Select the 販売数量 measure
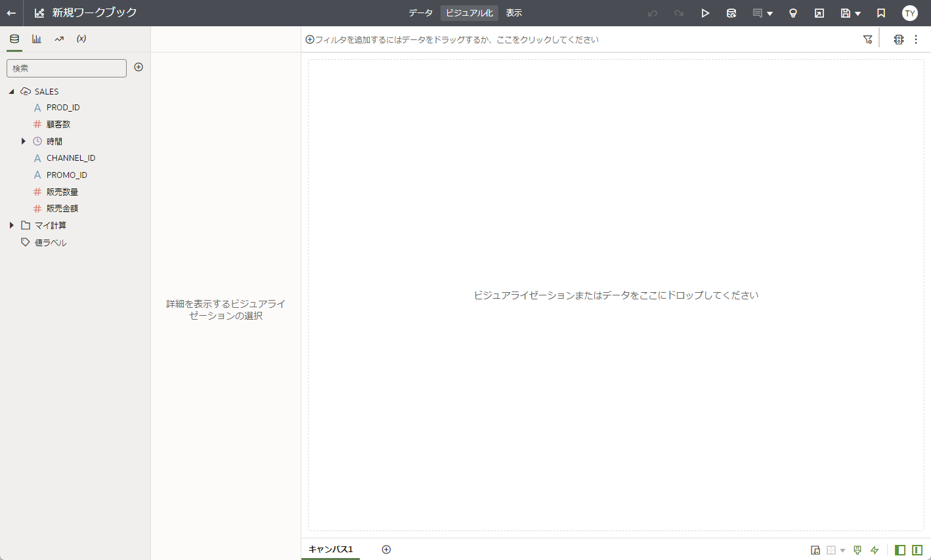The image size is (931, 560). (x=62, y=192)
